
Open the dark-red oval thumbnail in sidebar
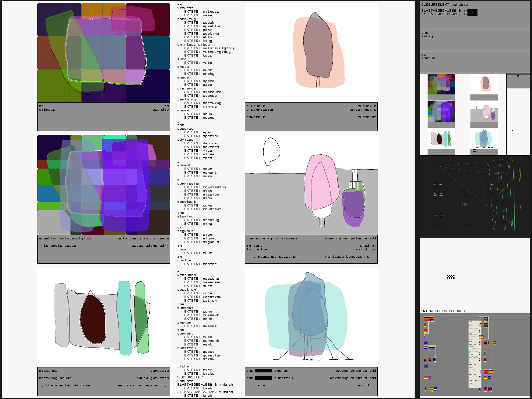coord(441,139)
